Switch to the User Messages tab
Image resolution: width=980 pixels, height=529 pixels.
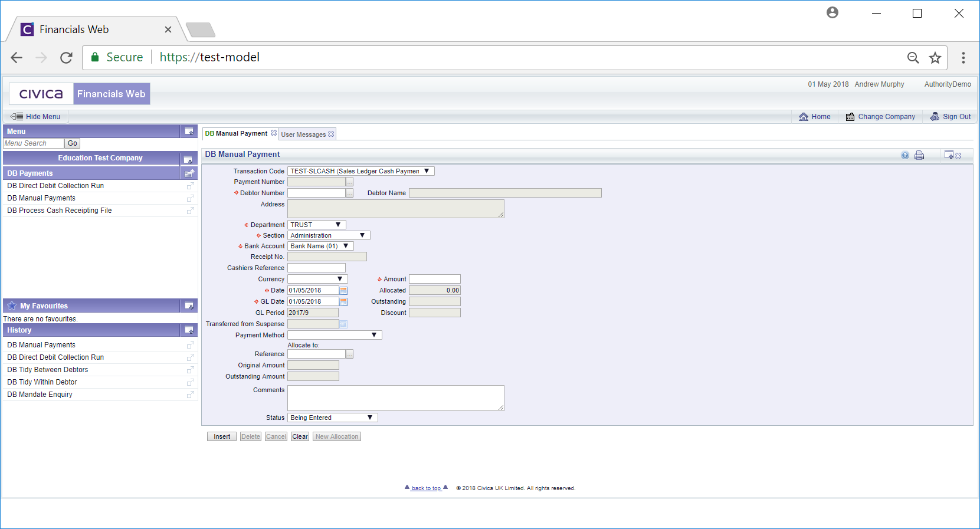pos(303,134)
